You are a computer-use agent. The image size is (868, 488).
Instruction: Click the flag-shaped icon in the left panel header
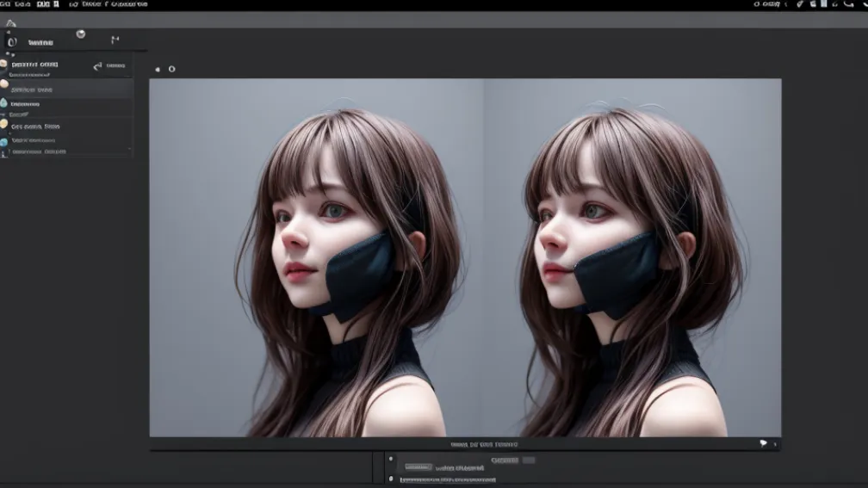click(115, 40)
